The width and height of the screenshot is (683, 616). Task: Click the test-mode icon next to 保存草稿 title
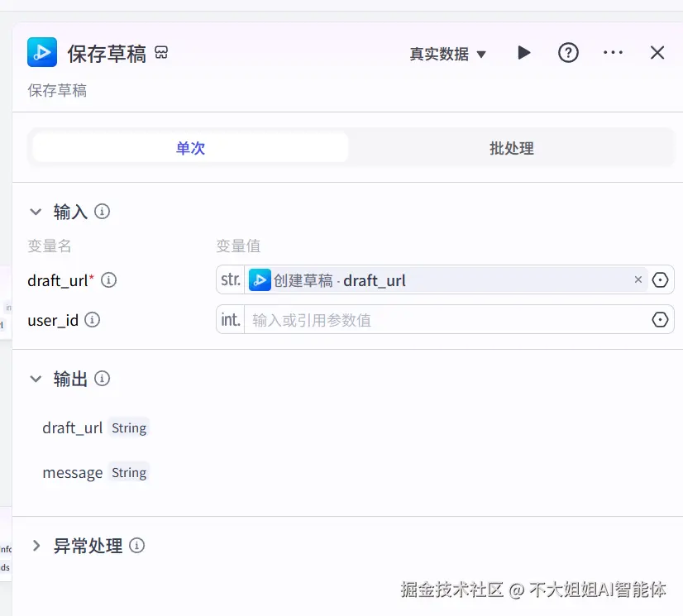click(x=161, y=53)
